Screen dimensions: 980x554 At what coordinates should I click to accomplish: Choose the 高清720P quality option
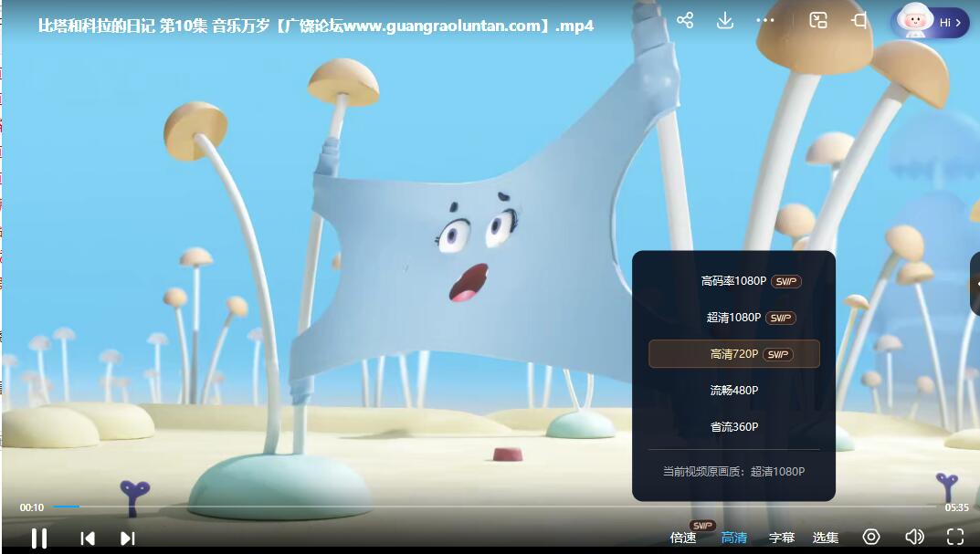click(733, 353)
